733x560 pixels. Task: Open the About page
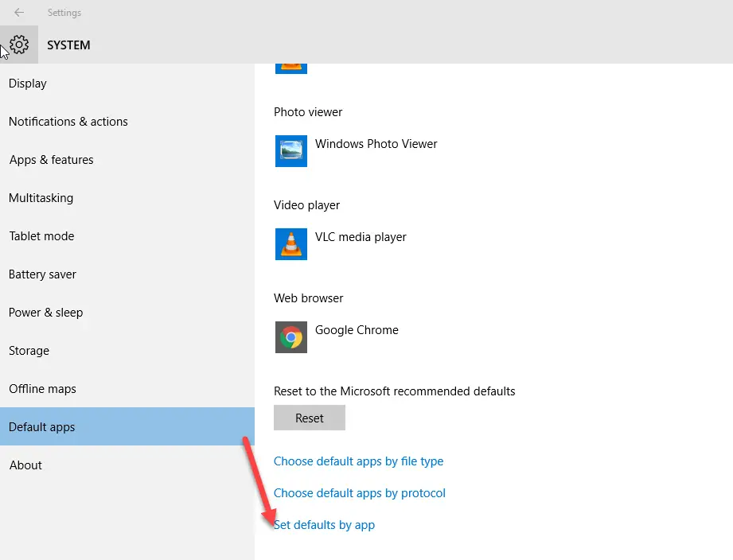pyautogui.click(x=25, y=465)
